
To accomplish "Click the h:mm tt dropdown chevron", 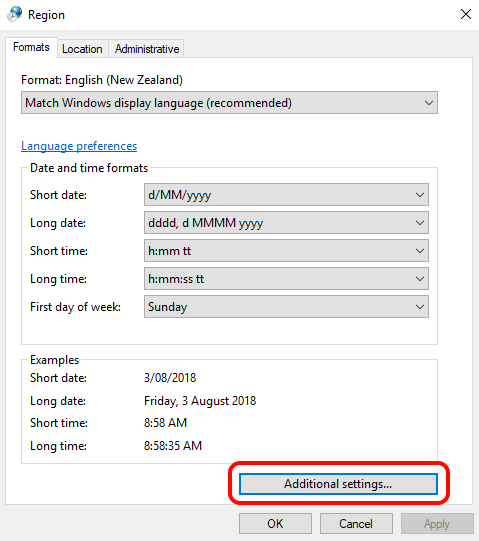I will 420,251.
